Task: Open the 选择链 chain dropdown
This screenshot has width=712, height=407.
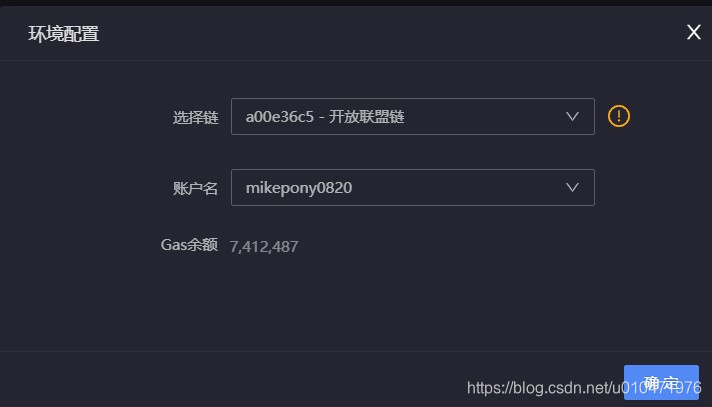Action: pyautogui.click(x=412, y=116)
